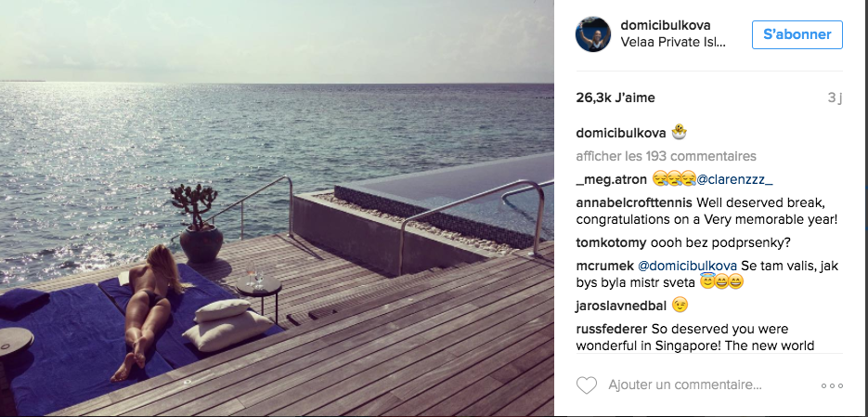Open annabelcrofttennis commenter profile
The height and width of the screenshot is (417, 868).
[634, 202]
